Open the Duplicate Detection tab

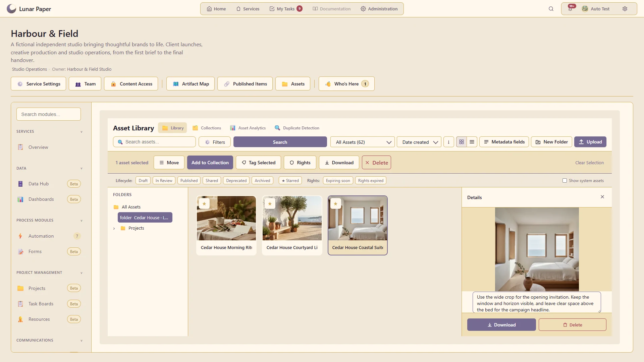[x=297, y=128]
